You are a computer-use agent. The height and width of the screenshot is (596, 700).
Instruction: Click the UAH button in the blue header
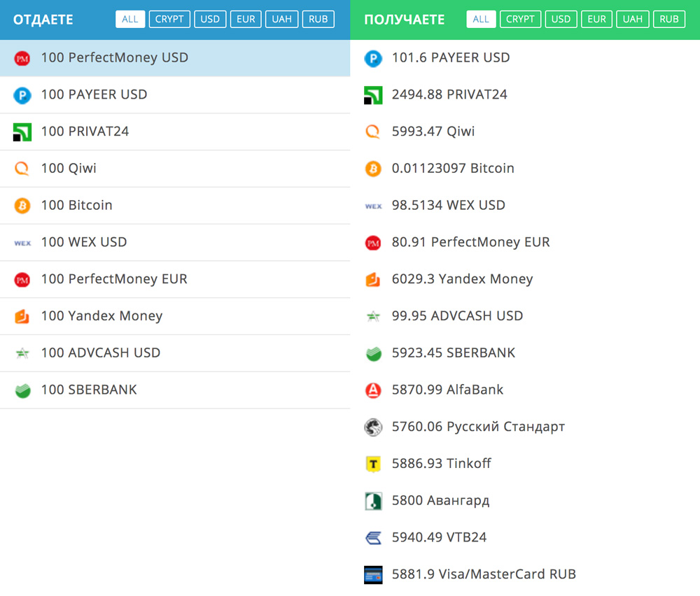coord(281,19)
